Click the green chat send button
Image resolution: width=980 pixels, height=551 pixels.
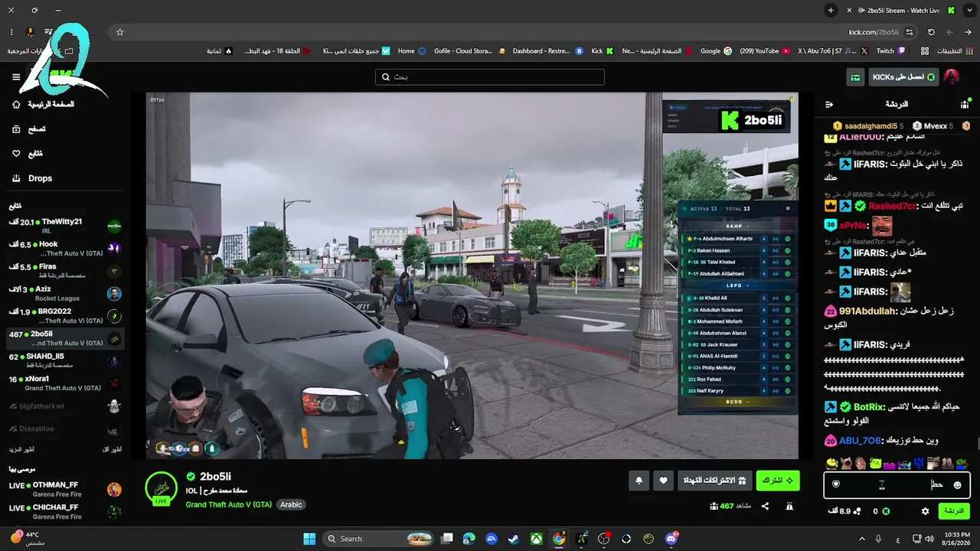pos(954,511)
